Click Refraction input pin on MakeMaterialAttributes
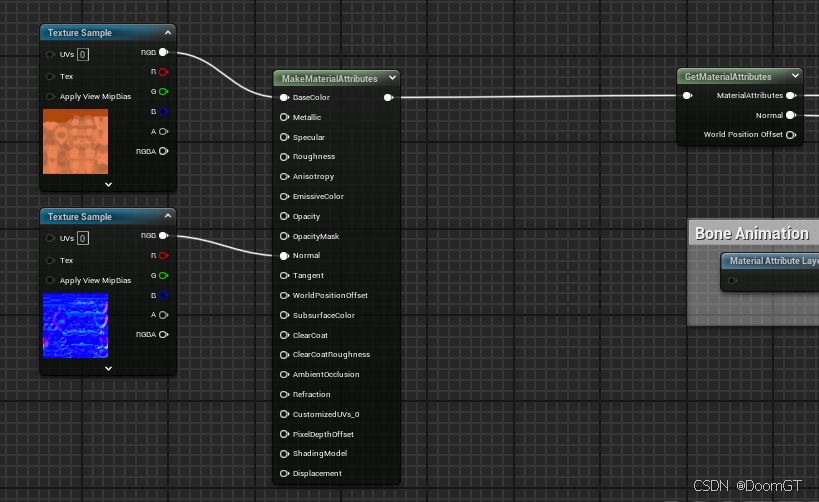Screen dimensions: 819x502 284,394
